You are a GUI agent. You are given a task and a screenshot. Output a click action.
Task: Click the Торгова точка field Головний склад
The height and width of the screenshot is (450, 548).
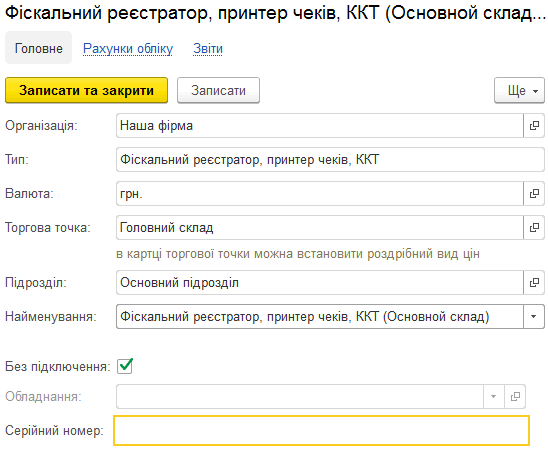(320, 227)
